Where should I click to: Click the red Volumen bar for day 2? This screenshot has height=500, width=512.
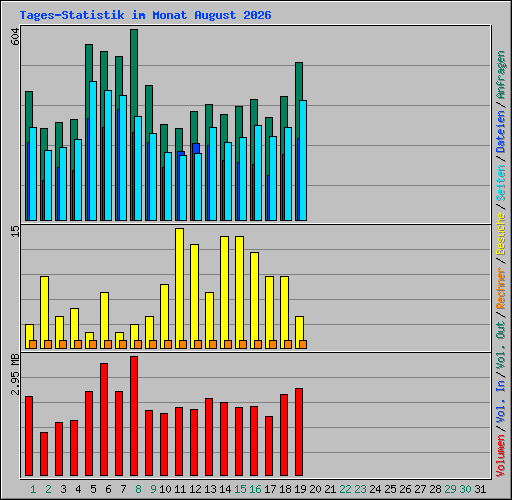coord(44,454)
